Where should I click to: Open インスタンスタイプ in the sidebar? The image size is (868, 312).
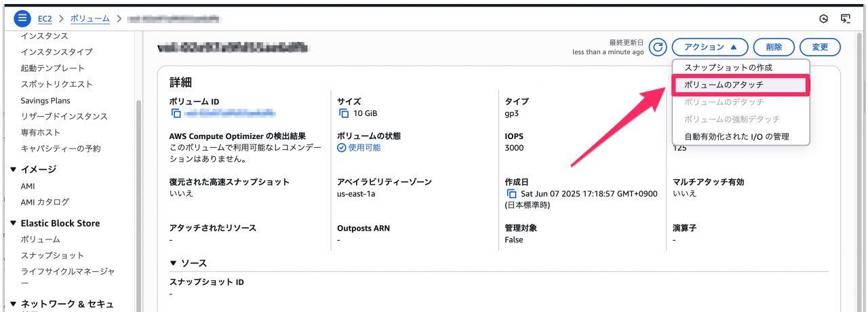(x=57, y=52)
